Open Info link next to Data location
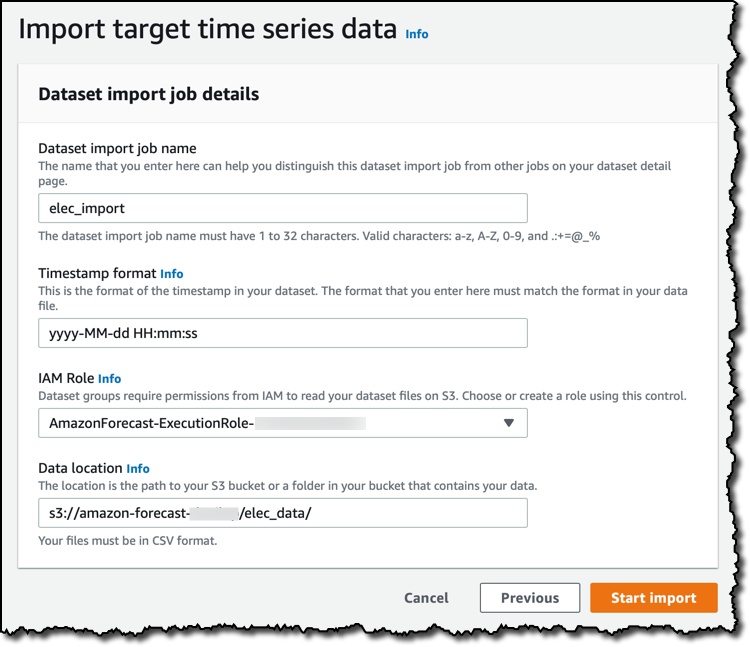Screen dimensions: 750x647 pos(138,469)
